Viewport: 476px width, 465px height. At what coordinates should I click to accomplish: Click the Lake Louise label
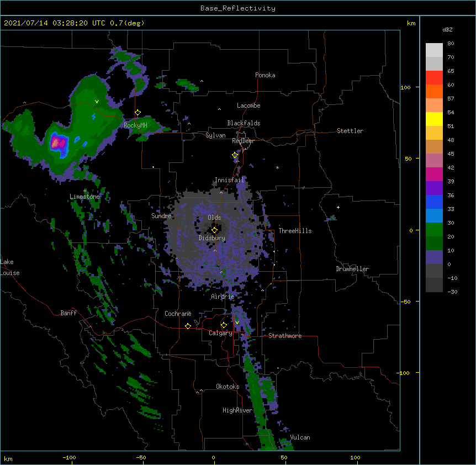10,267
